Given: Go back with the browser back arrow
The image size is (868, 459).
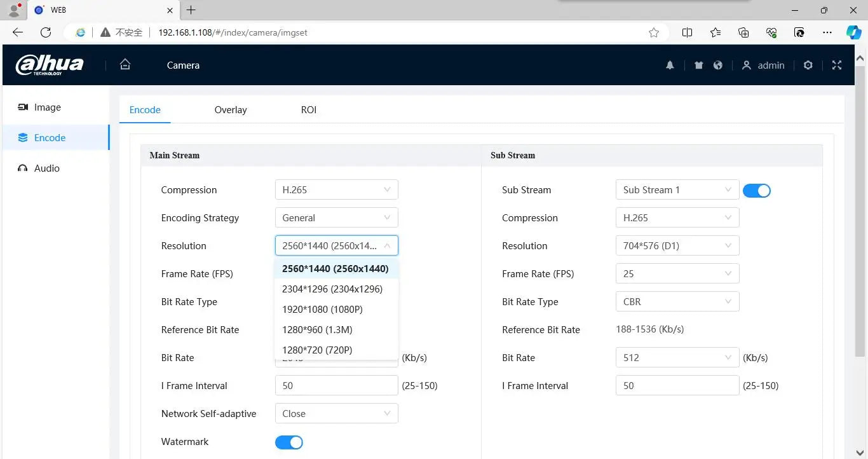Looking at the screenshot, I should (x=18, y=32).
